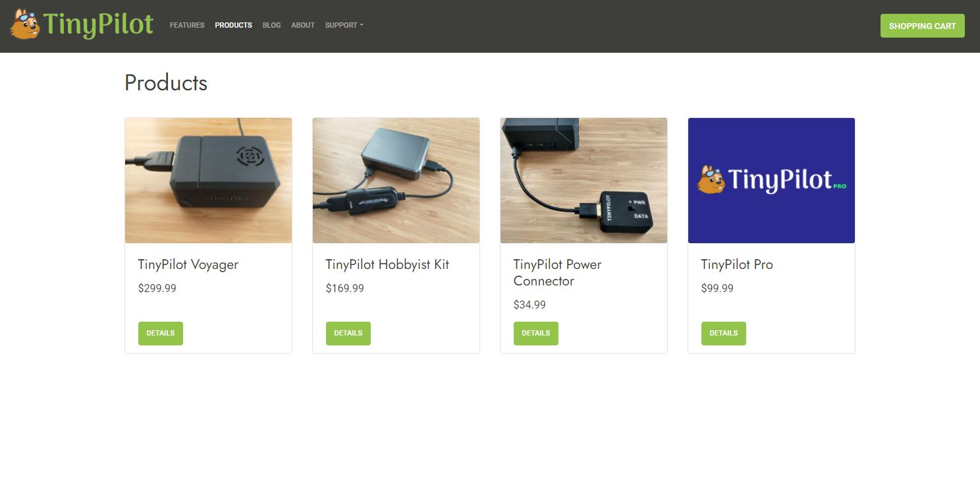Open the Blog page
This screenshot has height=499, width=980.
coord(271,25)
